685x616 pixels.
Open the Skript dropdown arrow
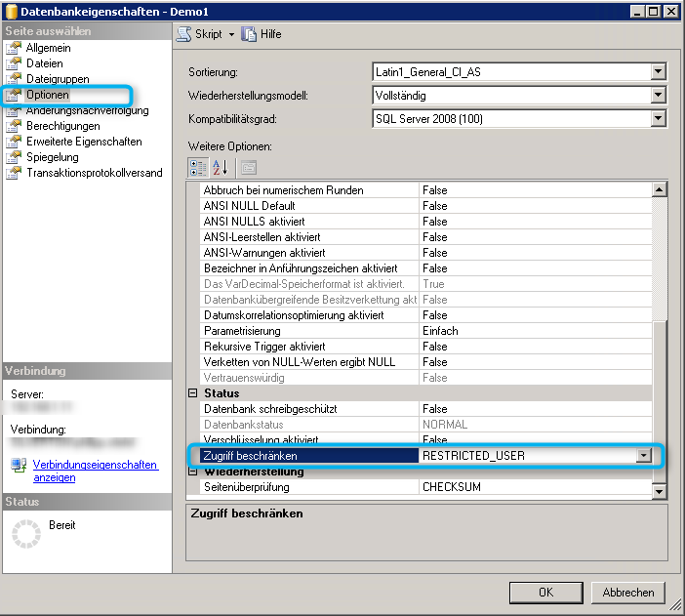231,34
